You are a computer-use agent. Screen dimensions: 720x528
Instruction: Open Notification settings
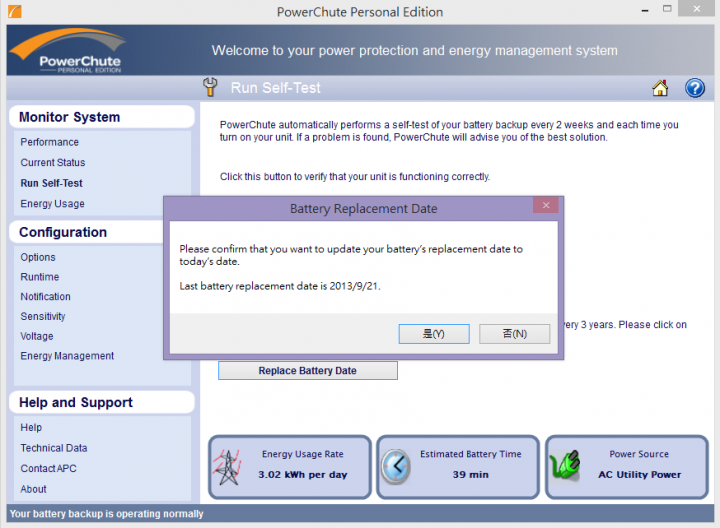click(45, 297)
